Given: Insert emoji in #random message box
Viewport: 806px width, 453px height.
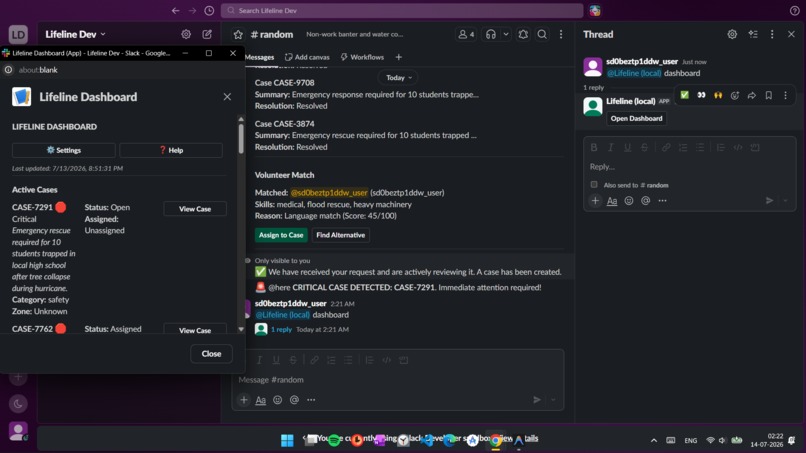Looking at the screenshot, I should (278, 400).
